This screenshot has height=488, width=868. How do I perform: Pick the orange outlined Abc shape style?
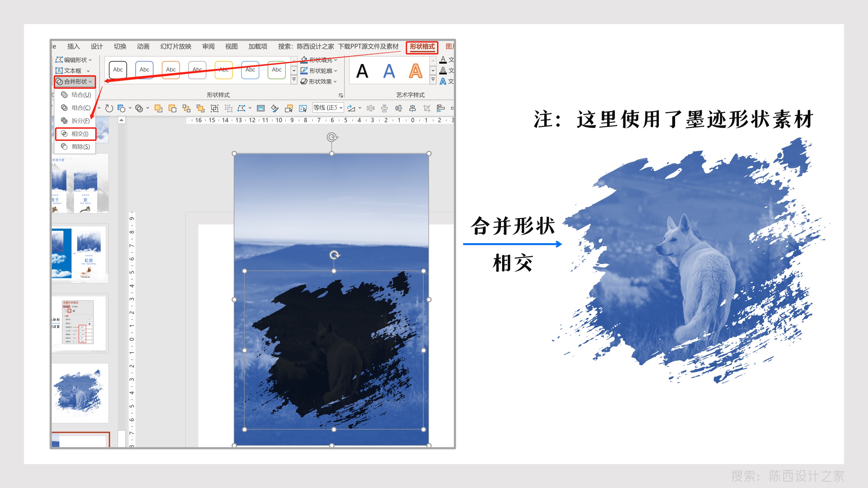(171, 70)
